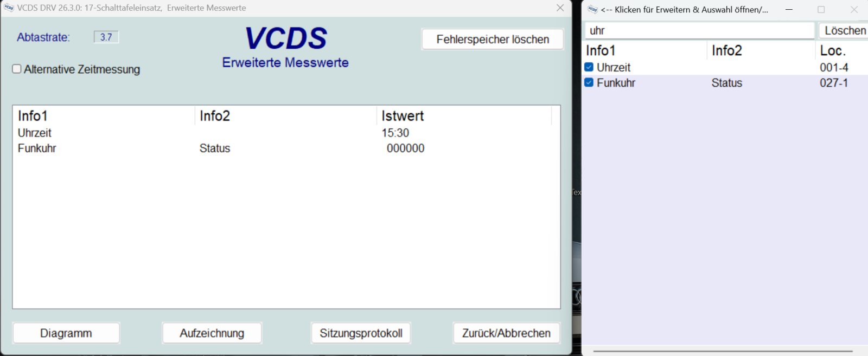
Task: Click Status cell in selection window list
Action: pyautogui.click(x=727, y=82)
